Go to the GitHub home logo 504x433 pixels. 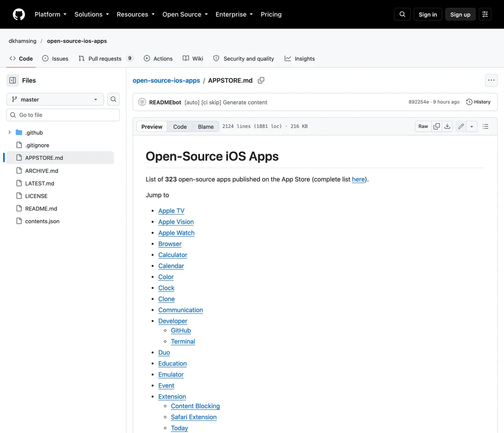point(19,14)
